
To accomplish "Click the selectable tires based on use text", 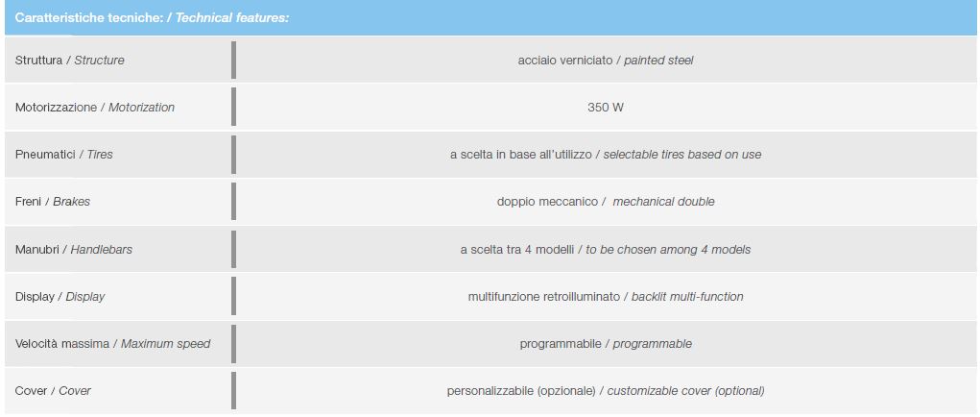I will [x=681, y=154].
